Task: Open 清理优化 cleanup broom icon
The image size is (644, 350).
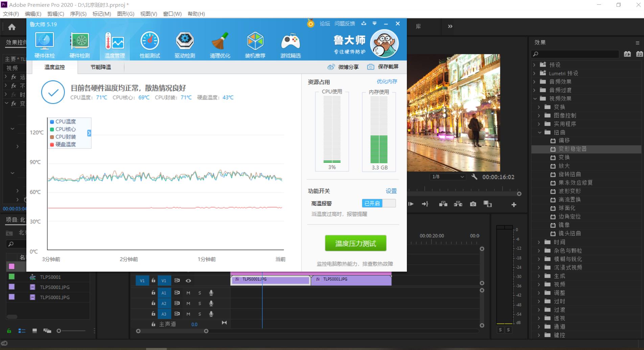Action: point(220,45)
